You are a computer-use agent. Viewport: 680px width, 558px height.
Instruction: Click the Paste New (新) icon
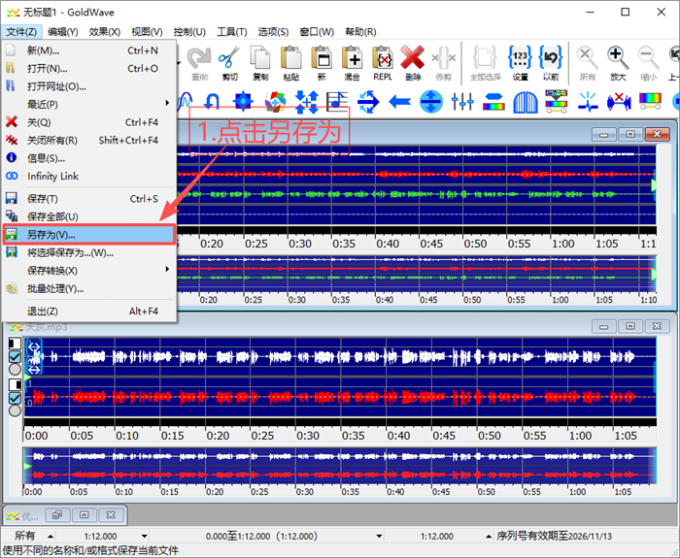point(322,63)
